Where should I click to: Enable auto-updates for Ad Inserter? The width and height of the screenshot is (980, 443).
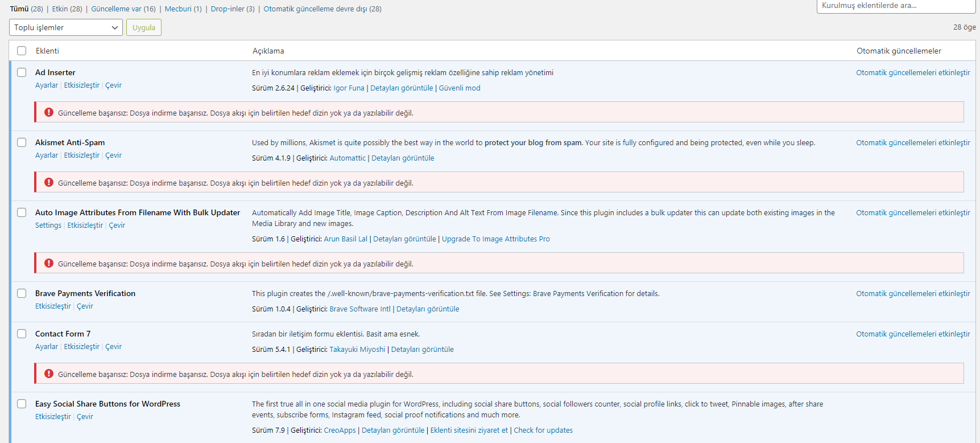click(913, 73)
